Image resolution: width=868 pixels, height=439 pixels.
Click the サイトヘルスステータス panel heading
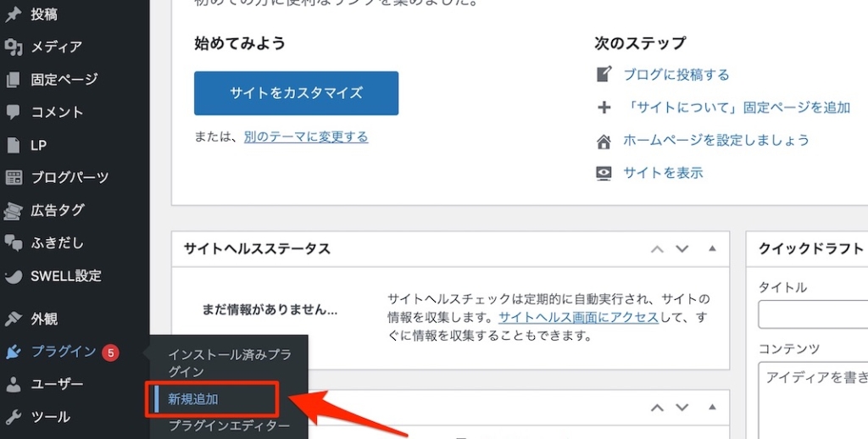(257, 248)
